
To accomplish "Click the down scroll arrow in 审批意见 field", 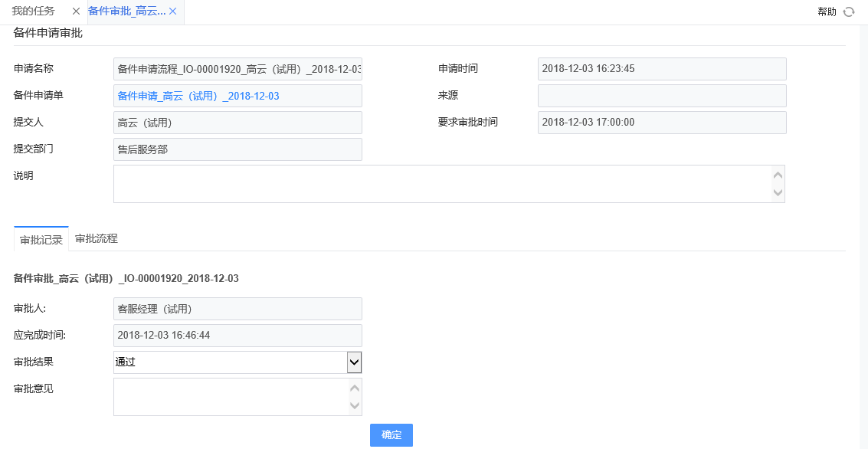I will pyautogui.click(x=355, y=405).
